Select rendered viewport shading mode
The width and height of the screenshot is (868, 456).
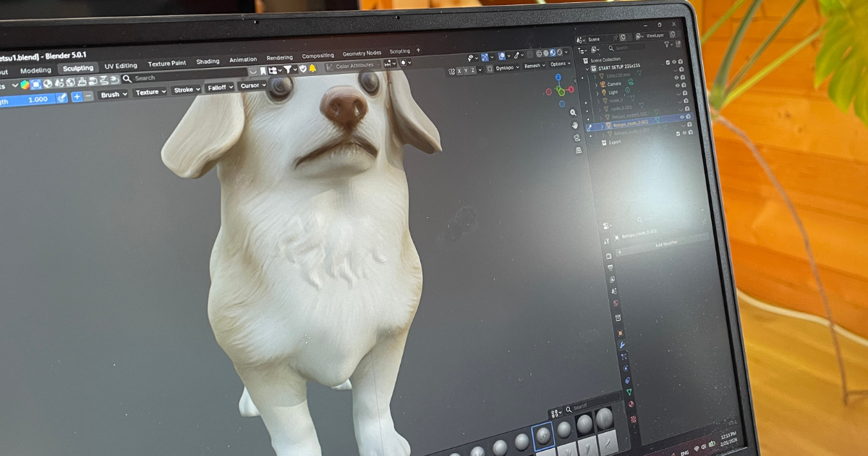click(559, 52)
